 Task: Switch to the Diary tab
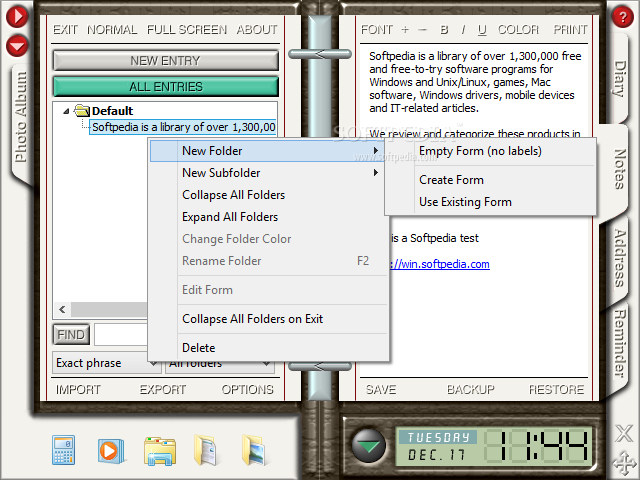tap(619, 78)
